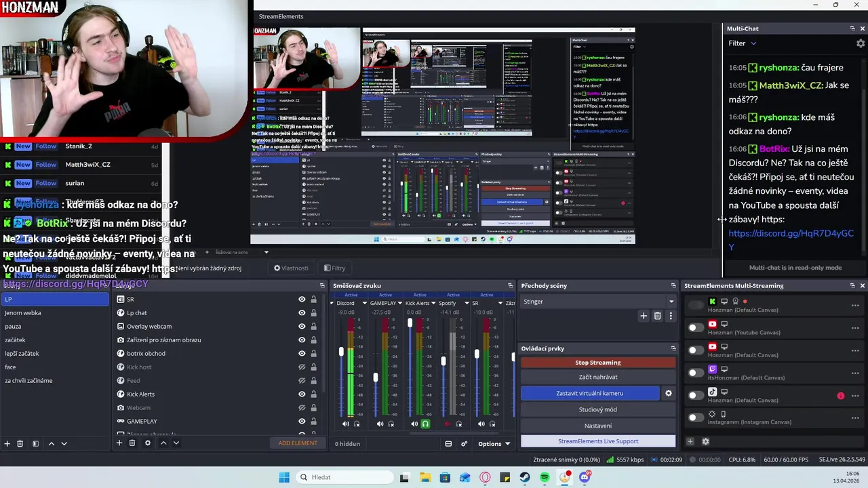This screenshot has width=868, height=488.
Task: Select the pauza scene
Action: (54, 326)
